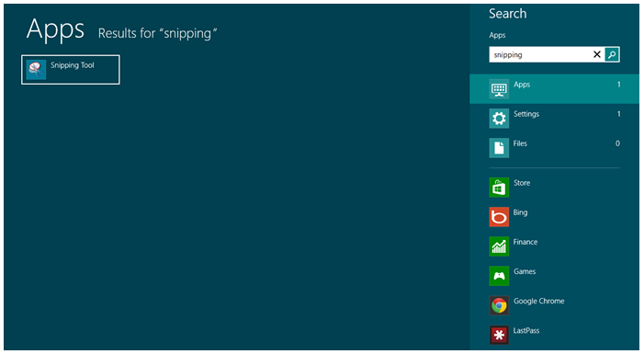Search within the Store app icon
Image resolution: width=644 pixels, height=354 pixels.
pyautogui.click(x=499, y=188)
